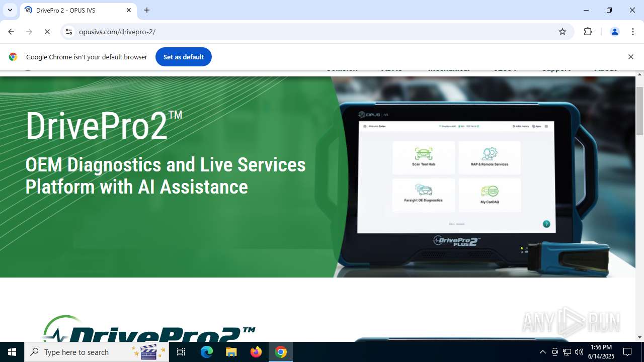Launch Firefox from the taskbar
This screenshot has width=644, height=362.
coord(256,352)
